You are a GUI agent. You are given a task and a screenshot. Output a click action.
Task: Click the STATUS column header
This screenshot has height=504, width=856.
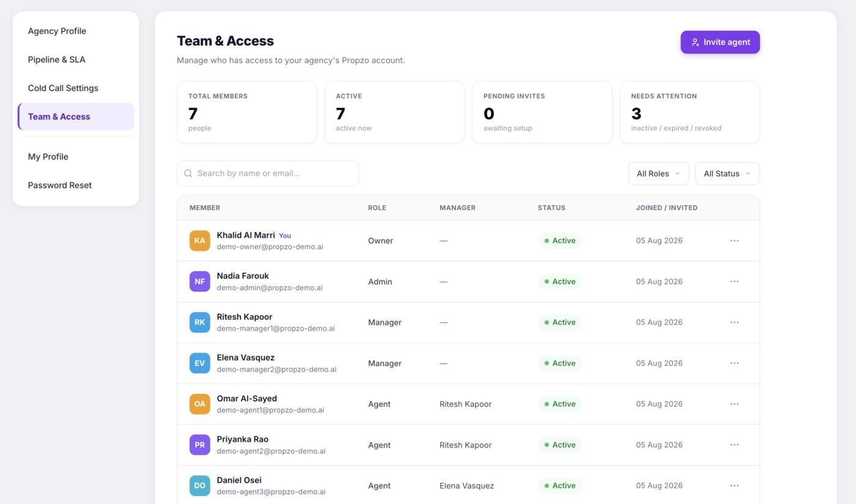(x=552, y=208)
